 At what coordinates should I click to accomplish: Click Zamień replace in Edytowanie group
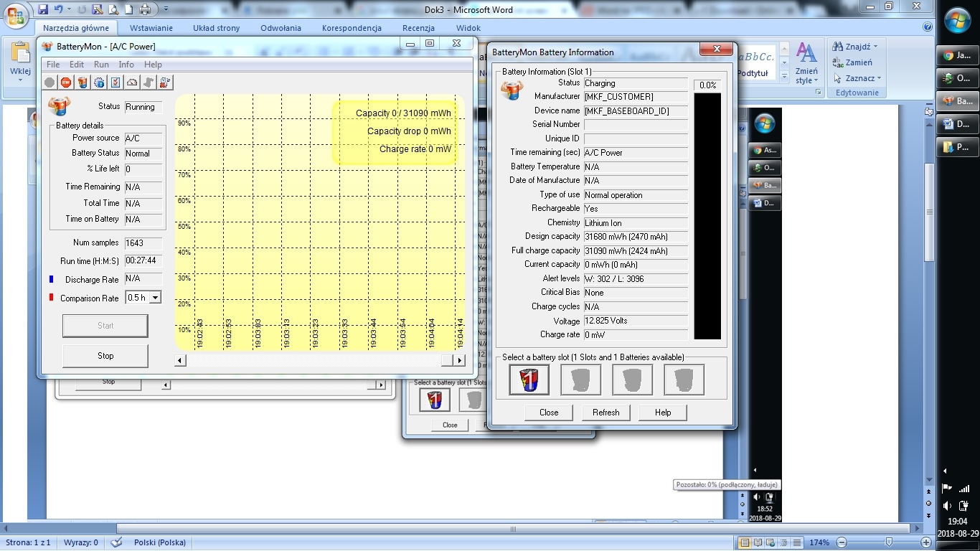[x=852, y=62]
